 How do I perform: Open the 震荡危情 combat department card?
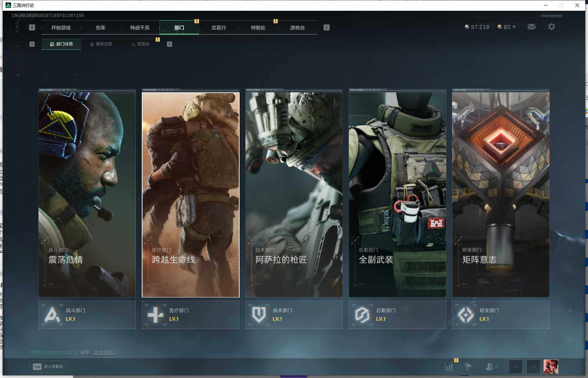[x=87, y=194]
